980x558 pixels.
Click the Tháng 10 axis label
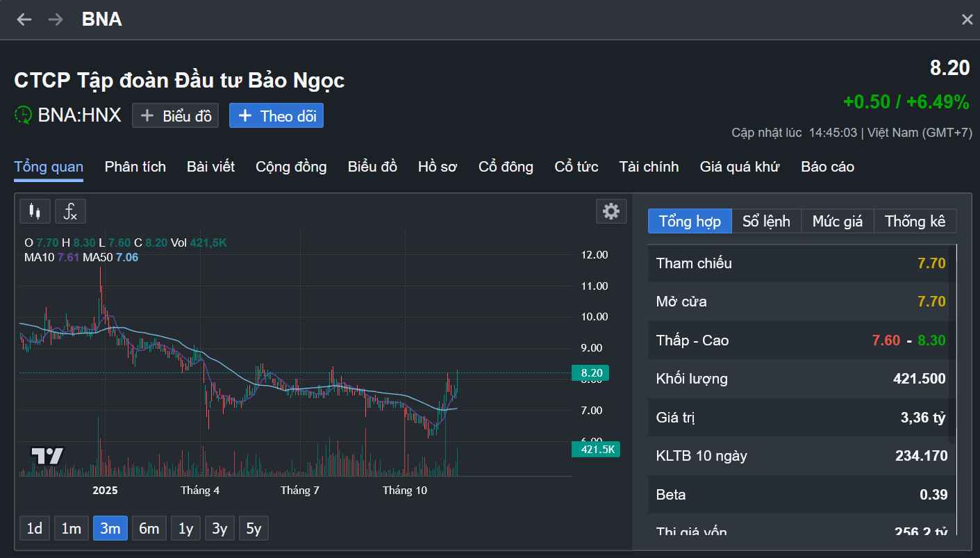click(405, 491)
